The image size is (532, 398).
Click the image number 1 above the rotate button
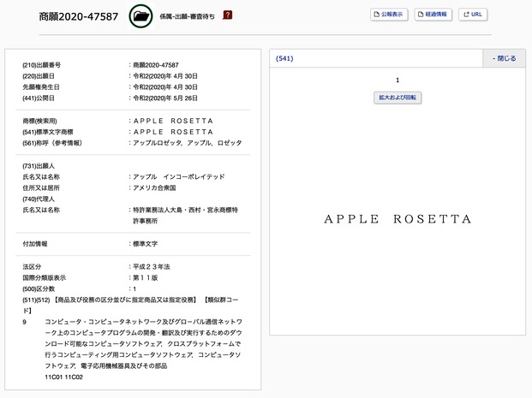click(398, 80)
